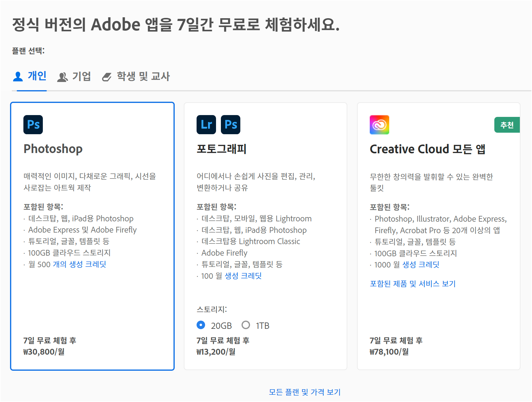Click the people icon next to 기업
The image size is (532, 402).
pyautogui.click(x=63, y=77)
